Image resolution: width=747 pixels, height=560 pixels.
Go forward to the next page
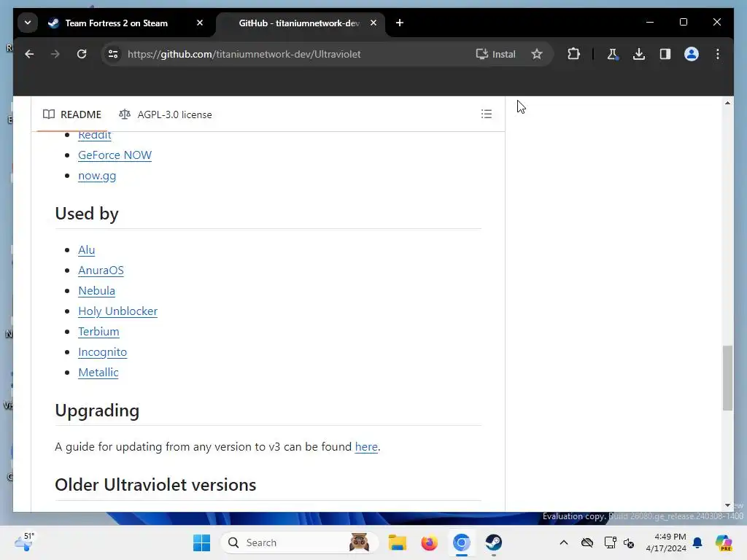55,54
